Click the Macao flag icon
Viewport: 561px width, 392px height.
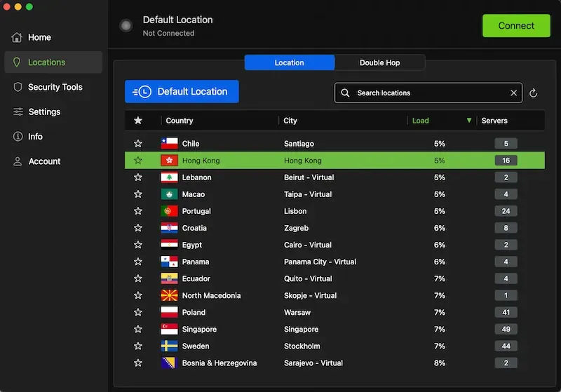169,194
